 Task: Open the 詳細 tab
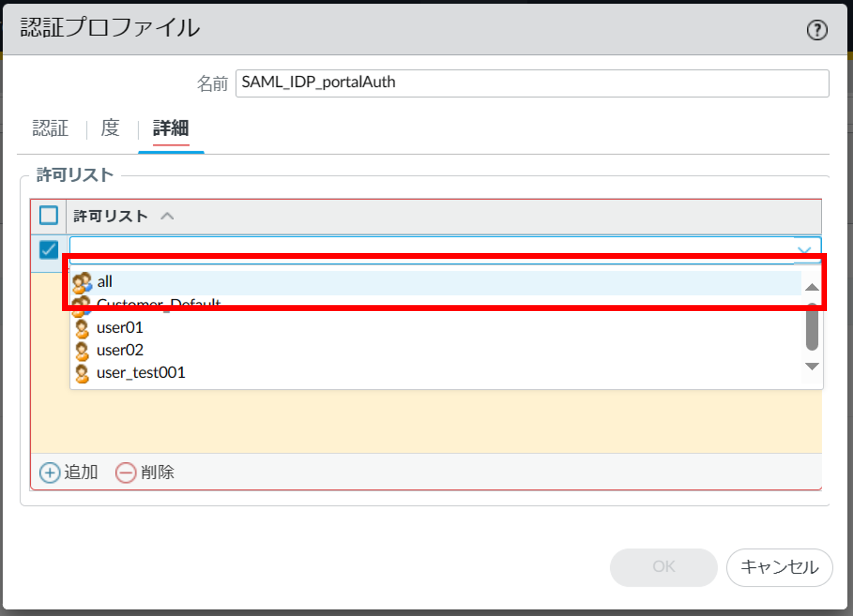[x=171, y=129]
